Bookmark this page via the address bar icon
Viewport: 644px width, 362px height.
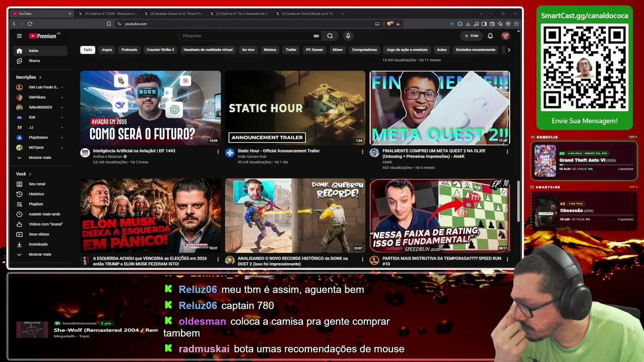[109, 24]
